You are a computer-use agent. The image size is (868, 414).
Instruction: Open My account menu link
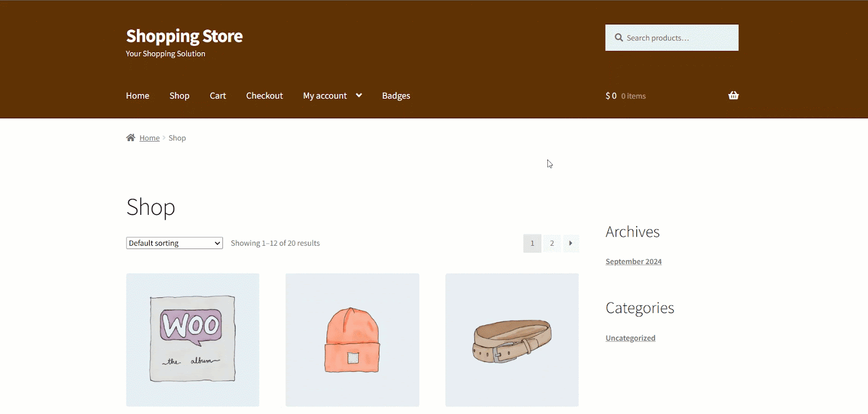click(324, 96)
